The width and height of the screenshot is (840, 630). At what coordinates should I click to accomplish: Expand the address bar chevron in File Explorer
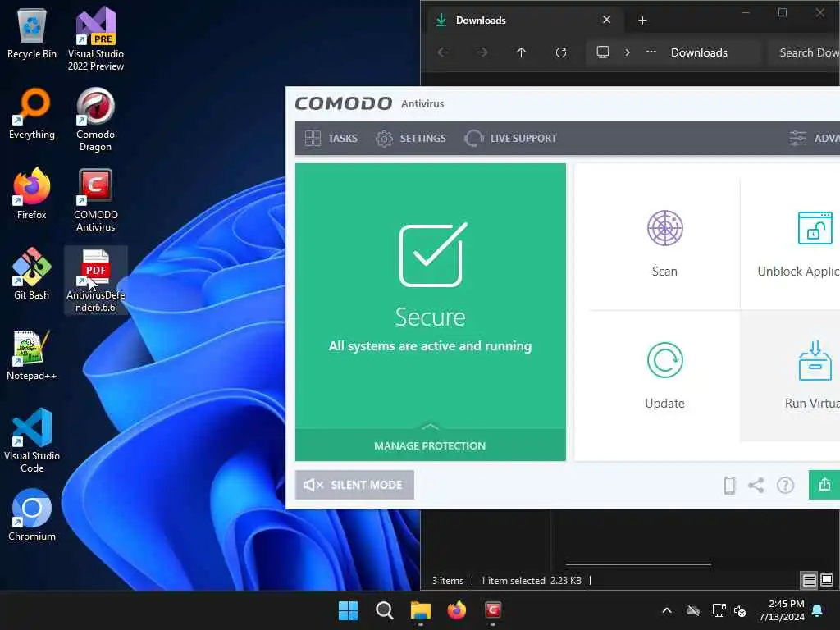[628, 52]
